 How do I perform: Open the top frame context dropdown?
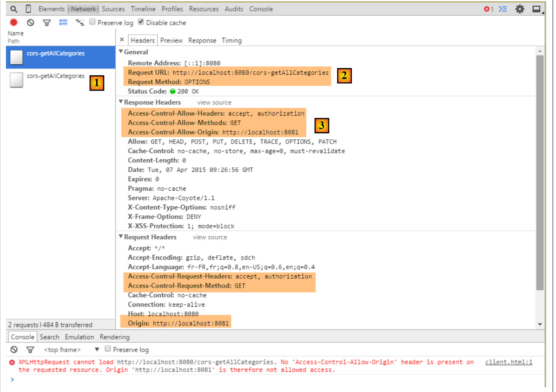(x=96, y=350)
